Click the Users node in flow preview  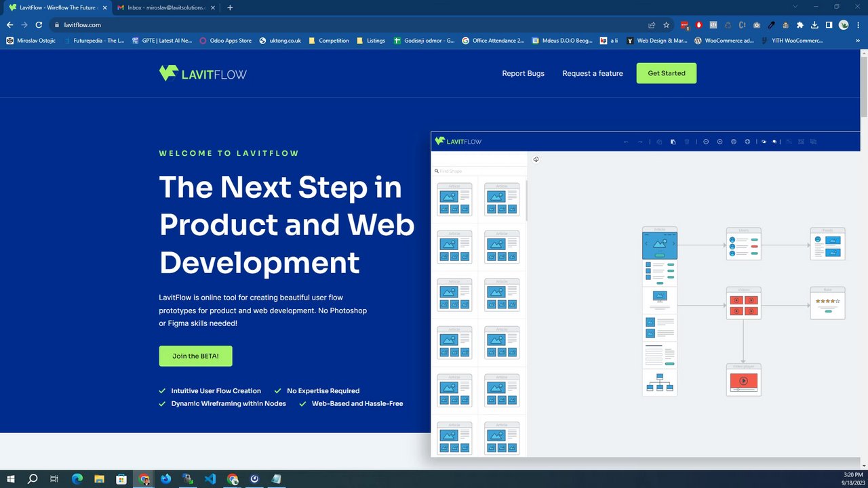(x=743, y=244)
